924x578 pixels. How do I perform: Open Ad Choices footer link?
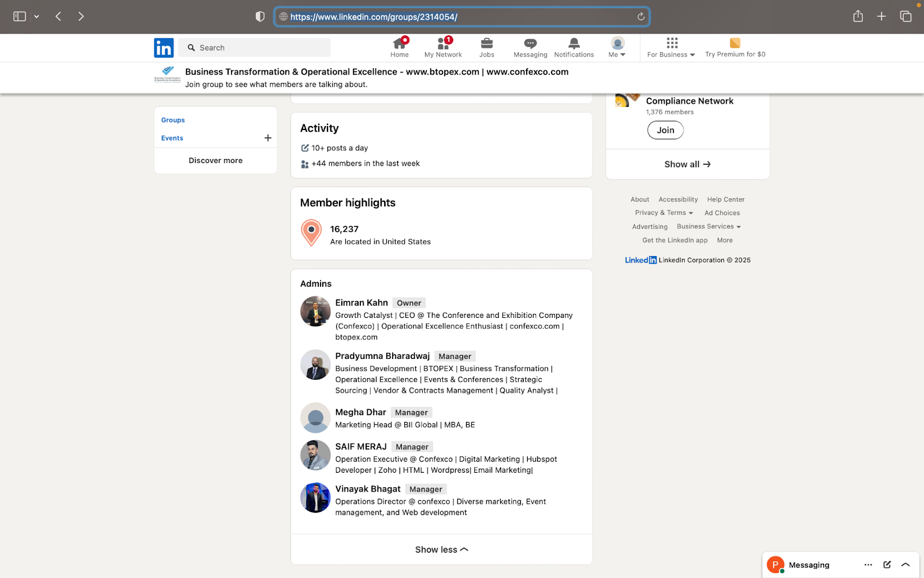pyautogui.click(x=722, y=213)
